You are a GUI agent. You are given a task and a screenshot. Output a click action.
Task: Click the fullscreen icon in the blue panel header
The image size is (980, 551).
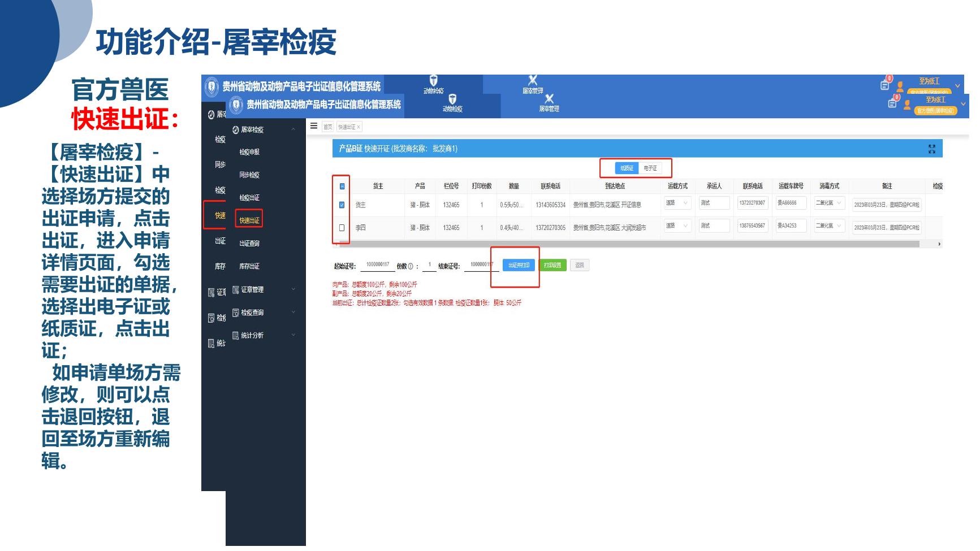click(932, 149)
